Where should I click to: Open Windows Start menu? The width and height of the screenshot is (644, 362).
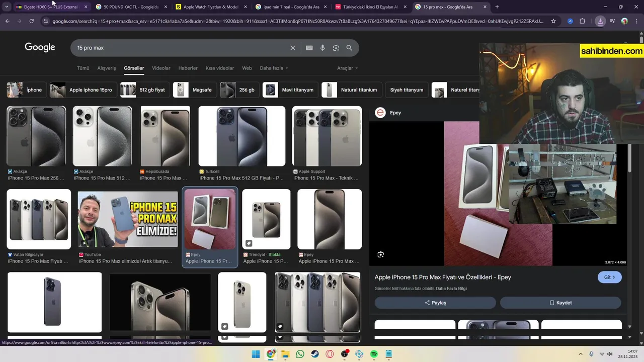click(256, 354)
